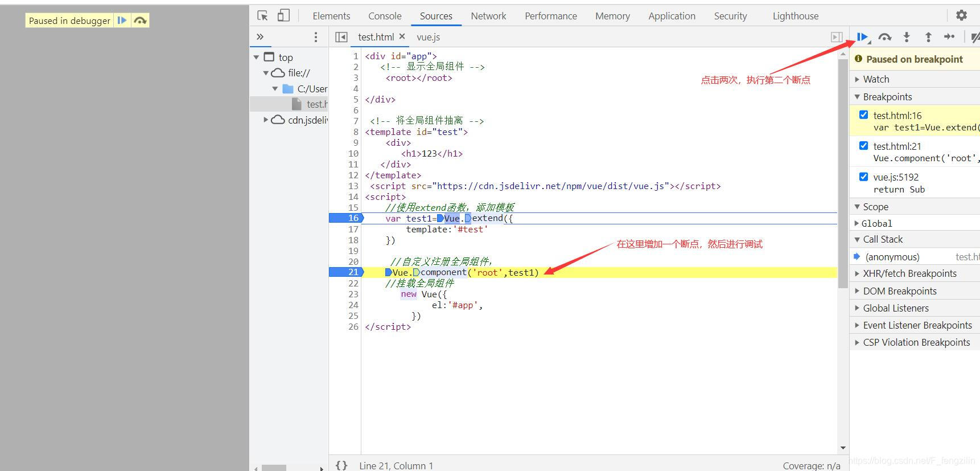980x471 pixels.
Task: Open the Security tab
Action: click(730, 16)
